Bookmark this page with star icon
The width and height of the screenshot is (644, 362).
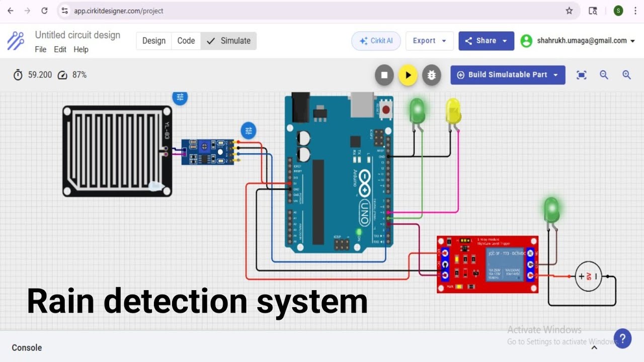(x=569, y=11)
